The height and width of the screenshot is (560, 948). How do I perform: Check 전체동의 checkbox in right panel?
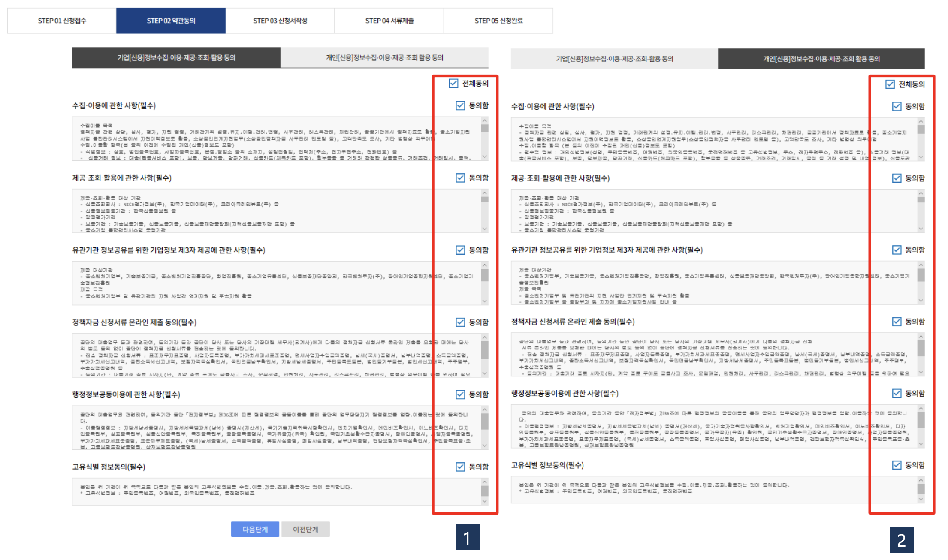[x=890, y=84]
